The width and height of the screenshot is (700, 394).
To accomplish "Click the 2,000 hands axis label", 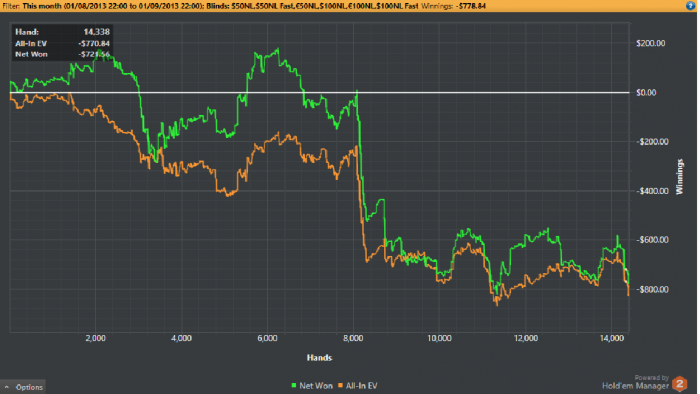I will [96, 338].
